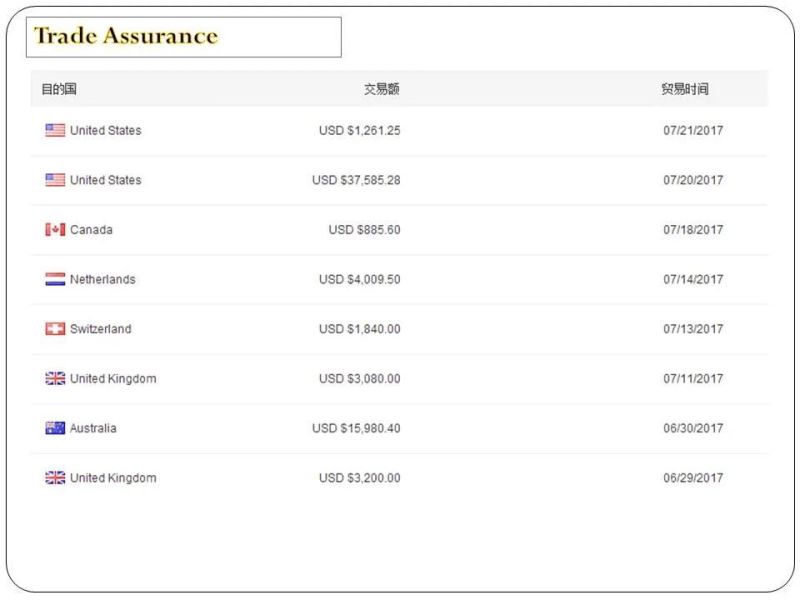Click the amount USD $885.60

coord(364,230)
